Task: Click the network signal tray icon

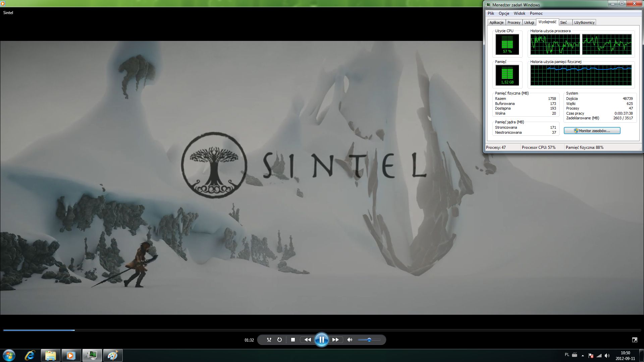Action: tap(599, 356)
